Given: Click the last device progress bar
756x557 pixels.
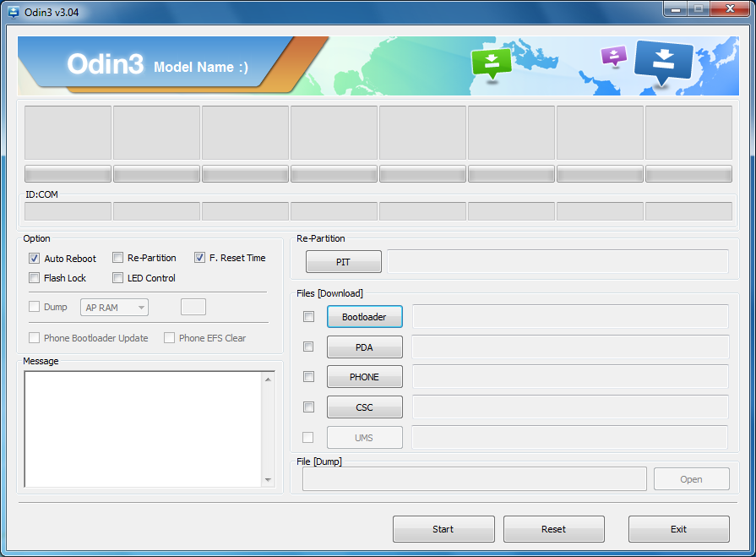Looking at the screenshot, I should click(688, 173).
